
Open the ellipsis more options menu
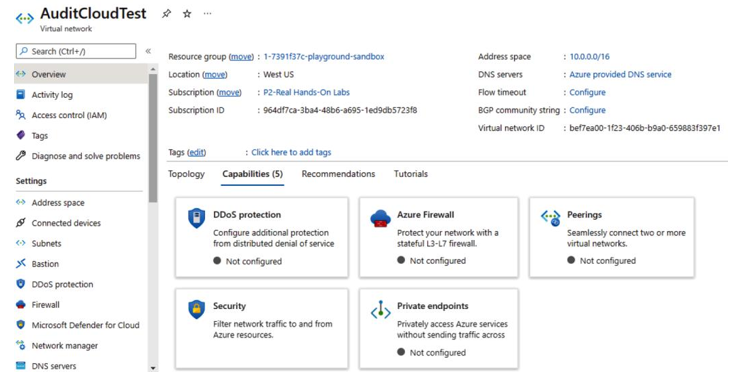(x=207, y=13)
